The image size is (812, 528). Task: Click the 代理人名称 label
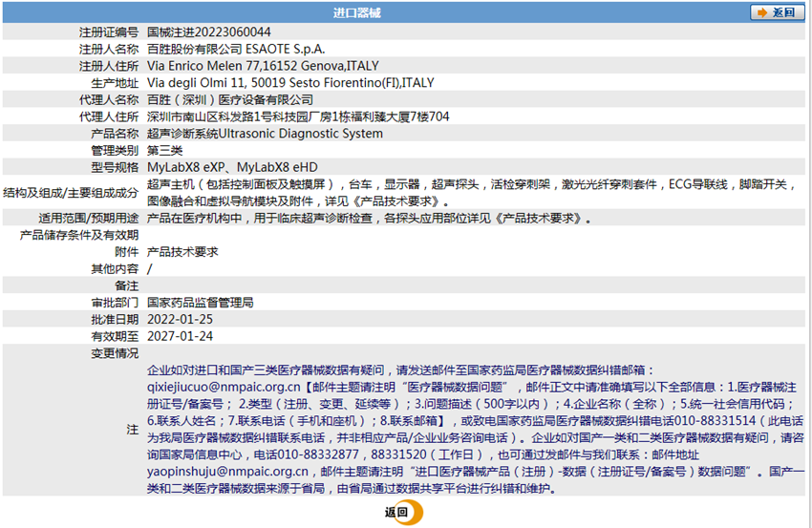(x=109, y=99)
